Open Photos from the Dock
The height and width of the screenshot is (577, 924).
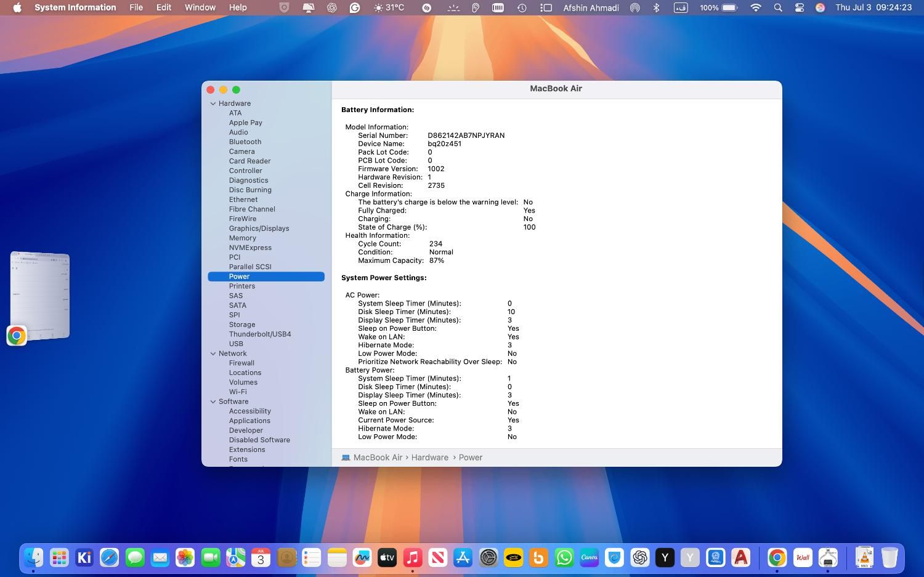(x=185, y=558)
